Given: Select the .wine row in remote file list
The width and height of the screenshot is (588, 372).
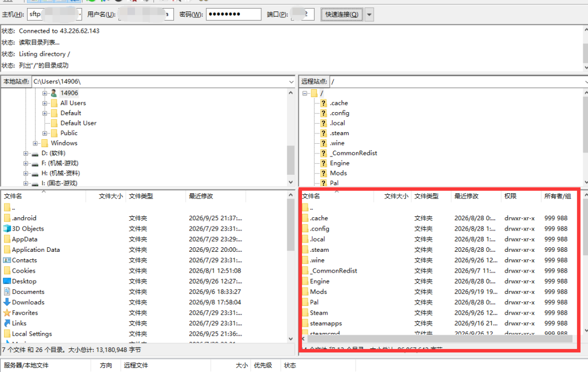Looking at the screenshot, I should [440, 260].
